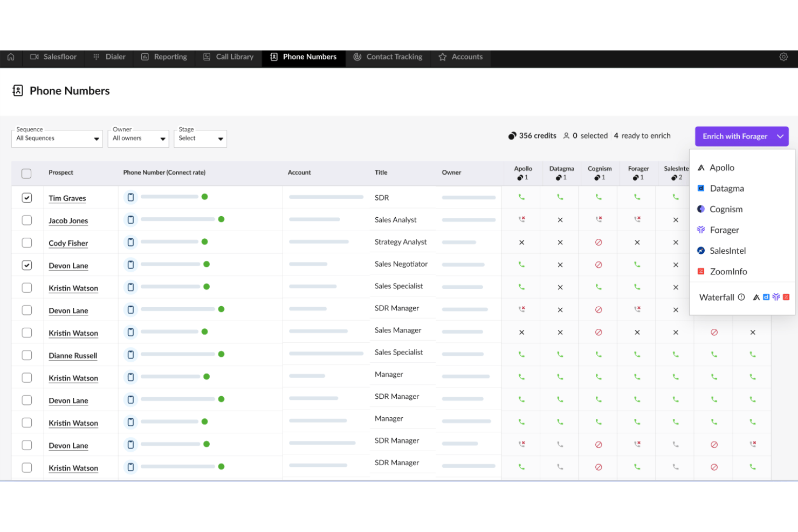Check the Dianne Russell checkbox
Screen dimensions: 798x532
click(26, 355)
